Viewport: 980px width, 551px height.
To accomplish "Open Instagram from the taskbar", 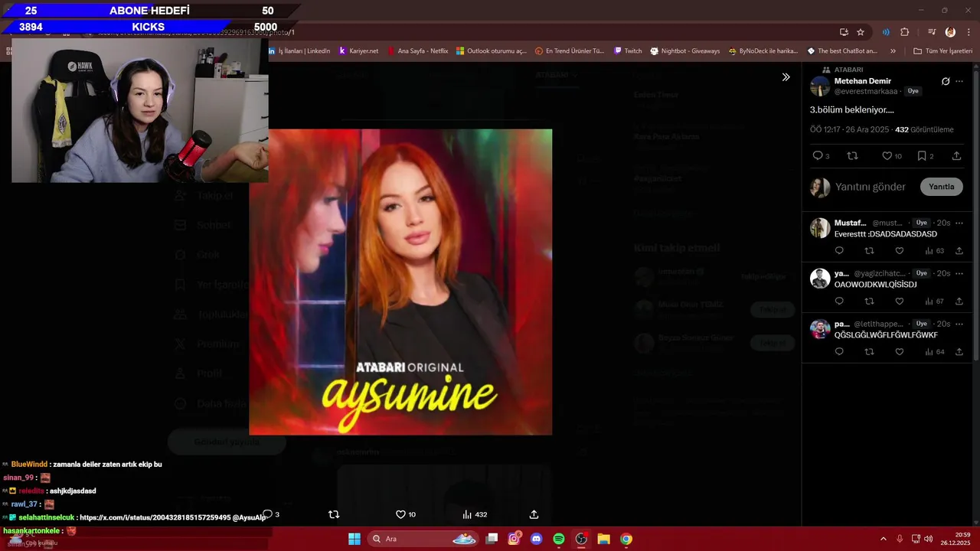I will click(x=514, y=539).
